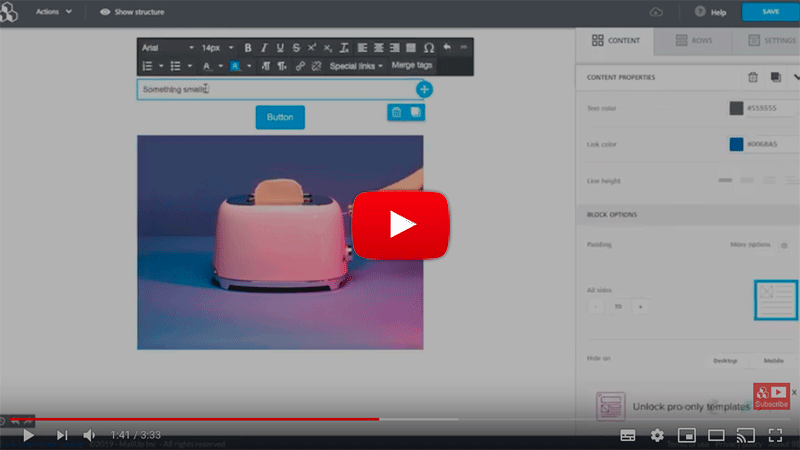
Task: Hide block on Desktop
Action: pos(725,360)
